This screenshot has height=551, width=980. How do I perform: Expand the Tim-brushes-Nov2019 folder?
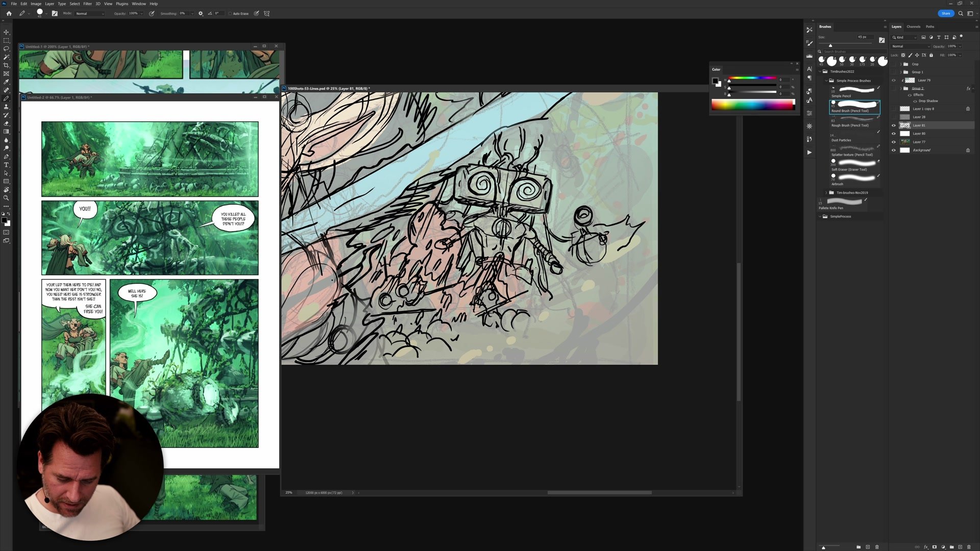point(826,193)
